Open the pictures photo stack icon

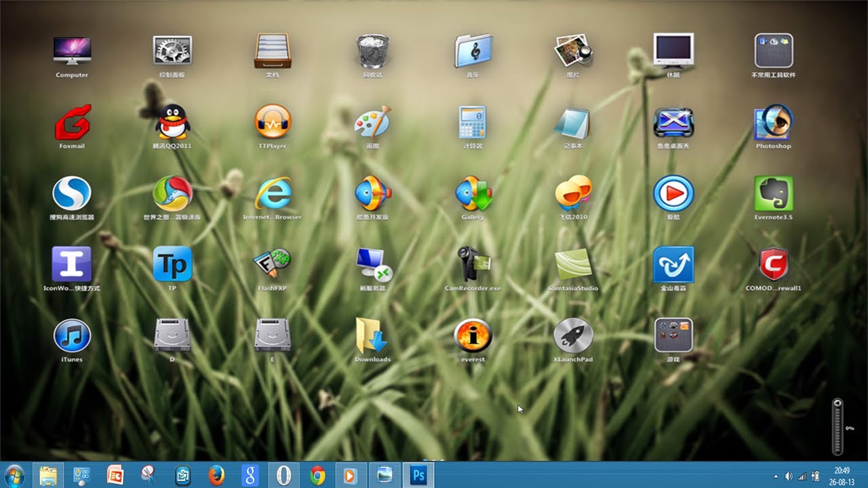[573, 52]
